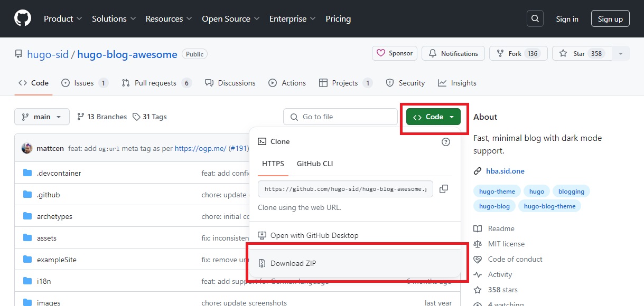Open the hugo-blog-awesome repo link
The width and height of the screenshot is (644, 306).
coord(127,54)
